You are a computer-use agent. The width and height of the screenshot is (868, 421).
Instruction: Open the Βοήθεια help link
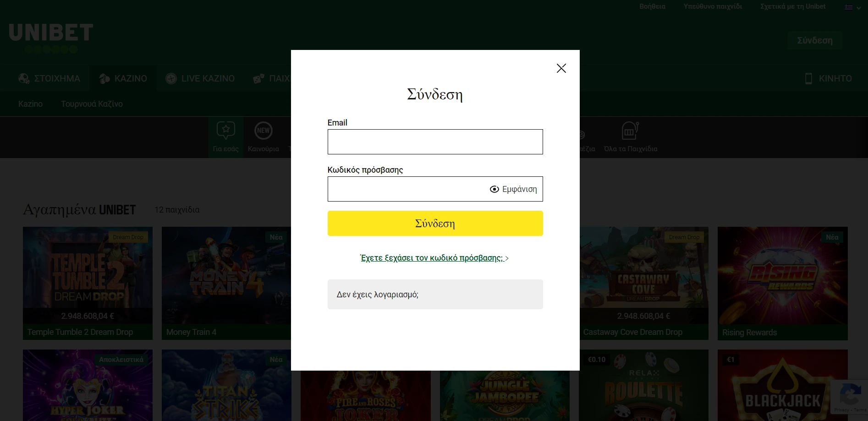coord(652,6)
